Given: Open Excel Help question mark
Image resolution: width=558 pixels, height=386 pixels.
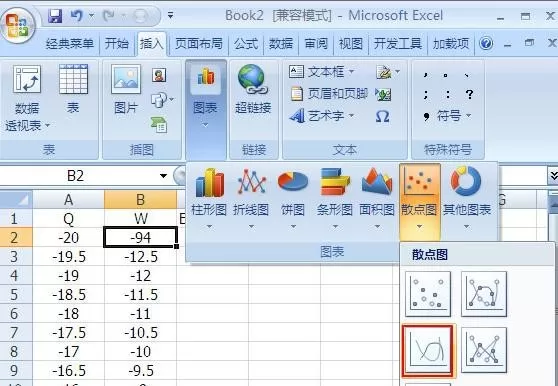Looking at the screenshot, I should click(486, 44).
